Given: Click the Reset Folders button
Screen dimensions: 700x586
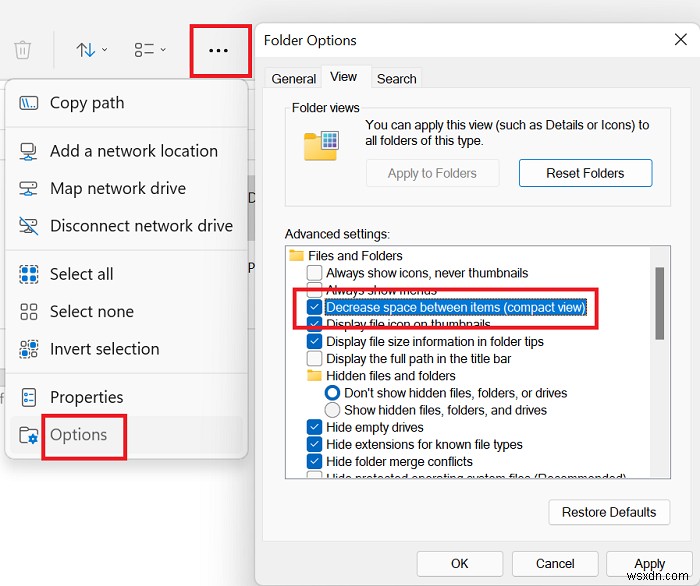Looking at the screenshot, I should coord(585,173).
